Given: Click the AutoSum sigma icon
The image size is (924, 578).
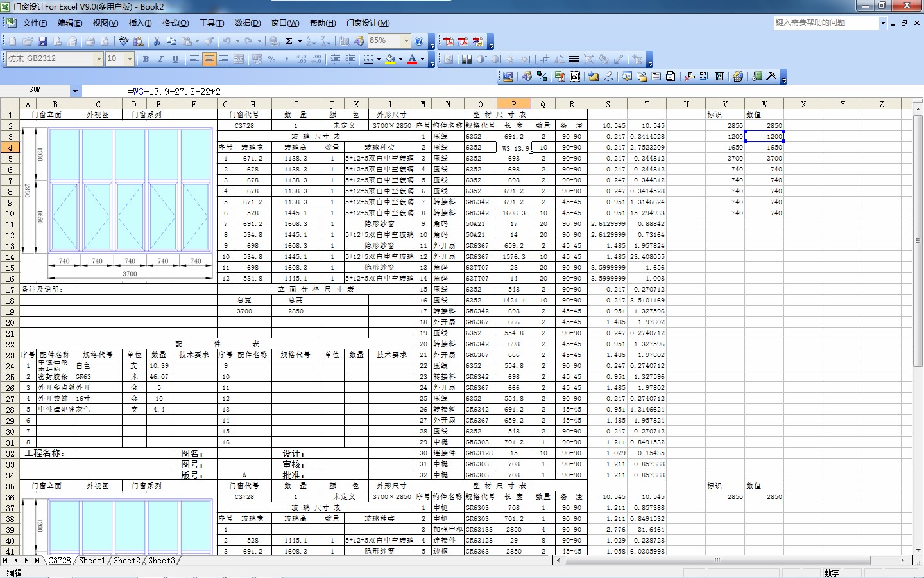Looking at the screenshot, I should coord(289,41).
